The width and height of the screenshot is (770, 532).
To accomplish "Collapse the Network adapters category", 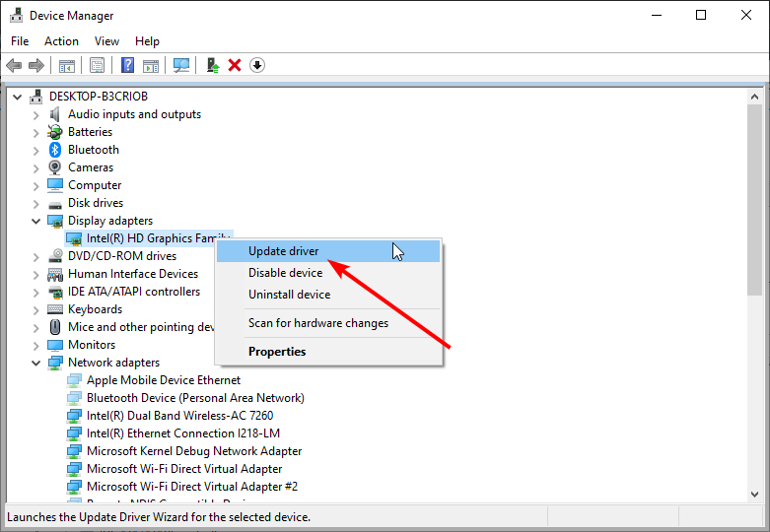I will 35,363.
